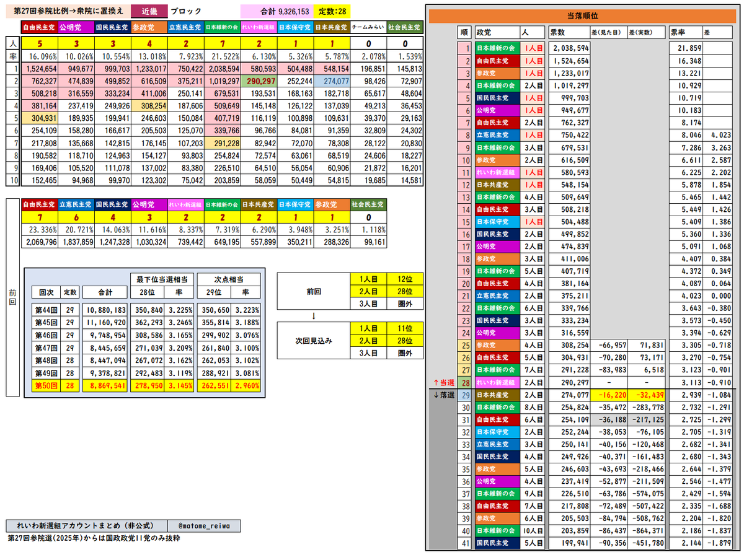
Task: Click the 'れいわ新選組アカウントまとめ（非公式）' cell
Action: pos(87,526)
